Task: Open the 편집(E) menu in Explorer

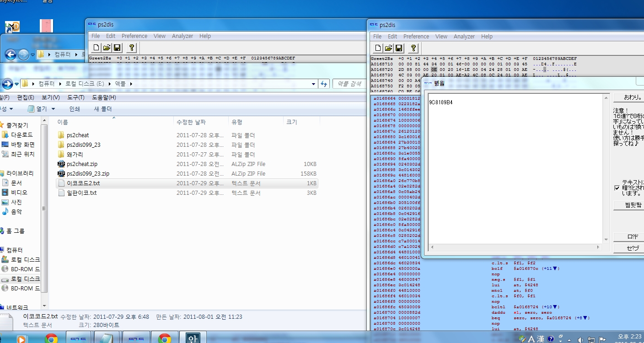Action: pyautogui.click(x=26, y=97)
